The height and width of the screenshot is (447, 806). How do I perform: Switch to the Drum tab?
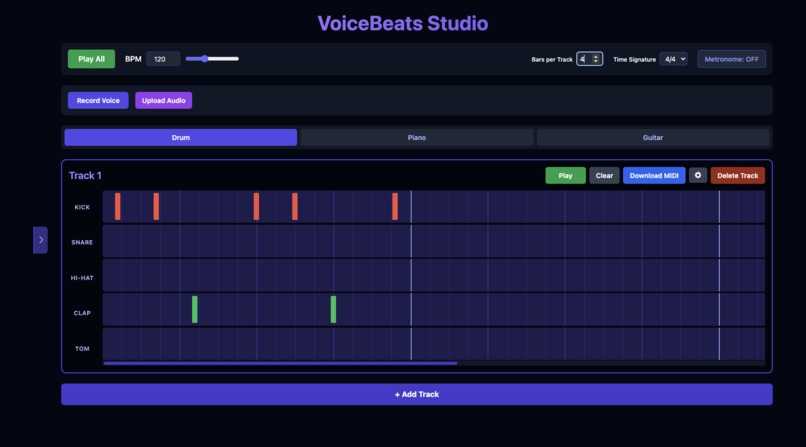[180, 137]
